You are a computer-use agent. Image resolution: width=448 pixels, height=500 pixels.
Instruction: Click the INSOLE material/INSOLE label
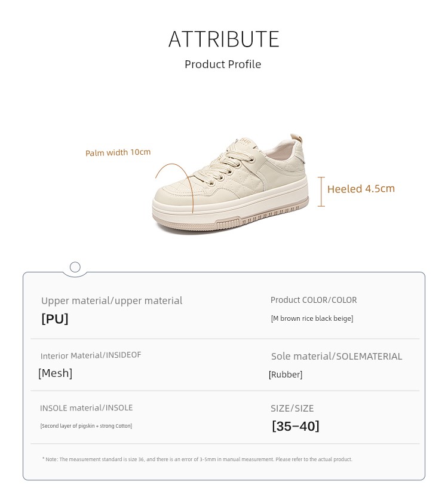tap(87, 408)
